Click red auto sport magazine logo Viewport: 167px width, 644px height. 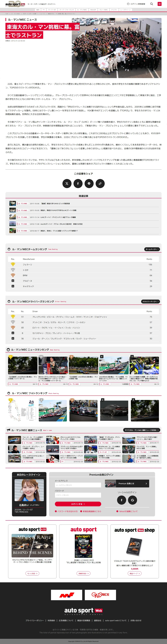point(83,530)
